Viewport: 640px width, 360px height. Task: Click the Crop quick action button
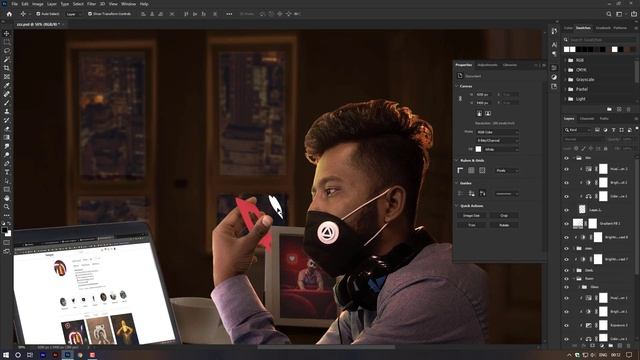tap(504, 216)
